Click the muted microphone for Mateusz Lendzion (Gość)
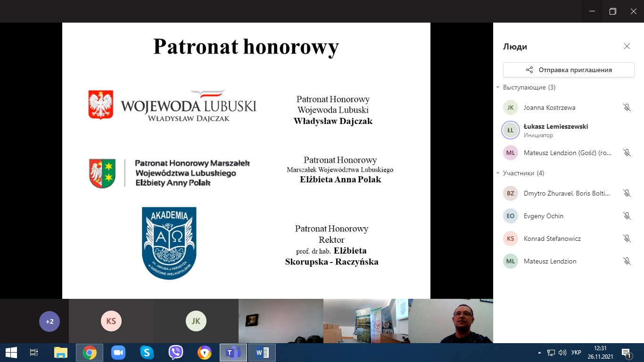 pos(627,153)
